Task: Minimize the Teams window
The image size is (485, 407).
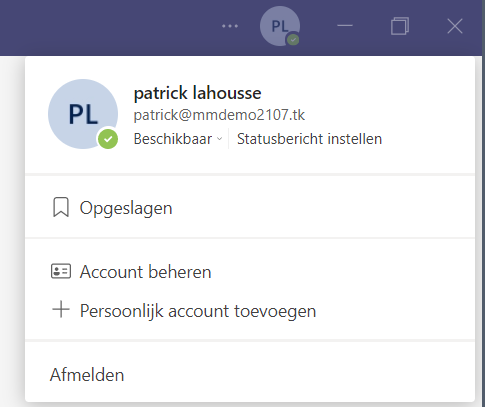Action: click(x=345, y=26)
